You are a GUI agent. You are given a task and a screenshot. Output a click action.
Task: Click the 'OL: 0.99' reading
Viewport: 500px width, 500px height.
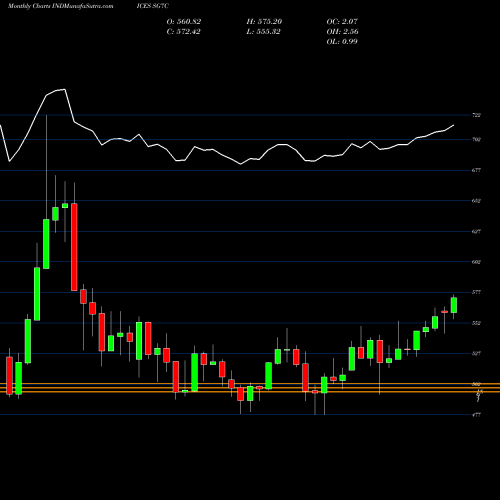[342, 42]
